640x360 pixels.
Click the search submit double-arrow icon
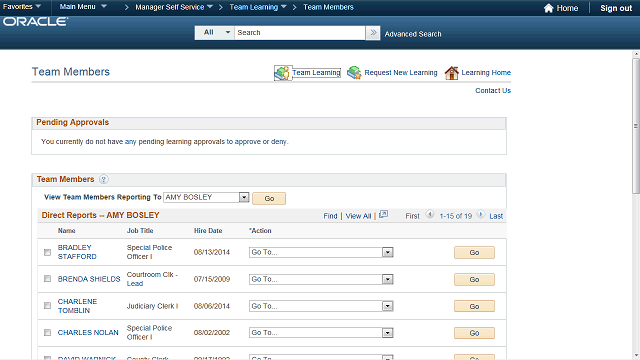click(x=373, y=33)
